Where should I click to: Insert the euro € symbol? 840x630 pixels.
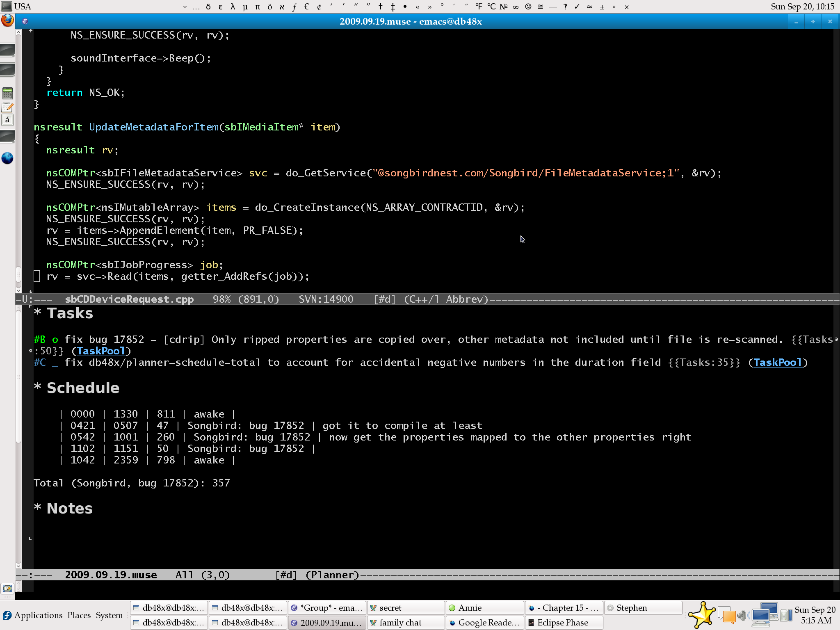coord(306,7)
